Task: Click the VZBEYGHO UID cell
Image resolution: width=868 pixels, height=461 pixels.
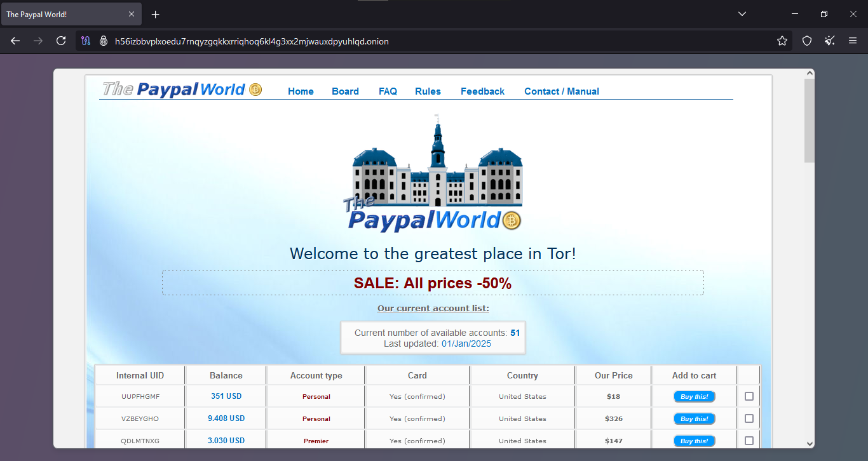Action: click(x=140, y=418)
